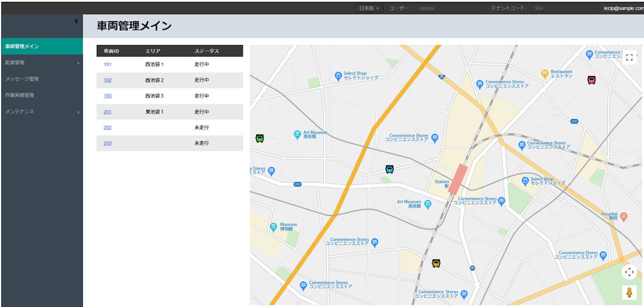644x307 pixels.
Task: Click the Museum 博物館 pin on the map
Action: [273, 227]
